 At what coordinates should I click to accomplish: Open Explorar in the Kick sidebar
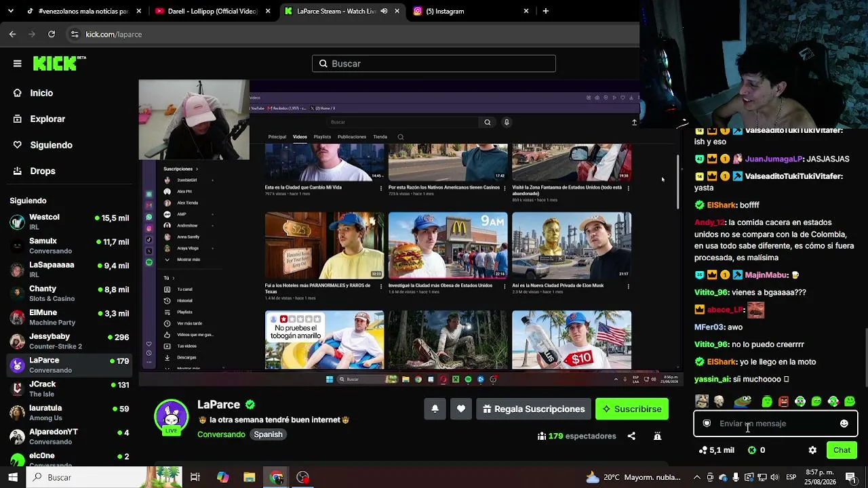[x=47, y=119]
